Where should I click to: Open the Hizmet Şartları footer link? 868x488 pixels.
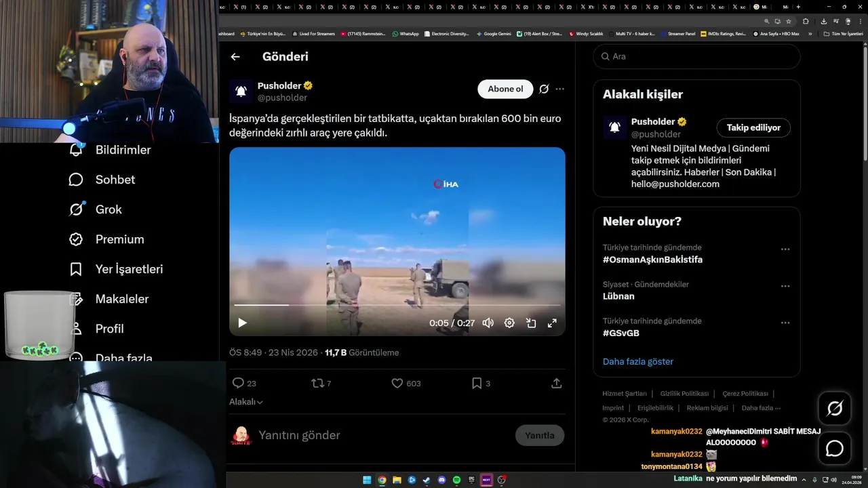[625, 394]
